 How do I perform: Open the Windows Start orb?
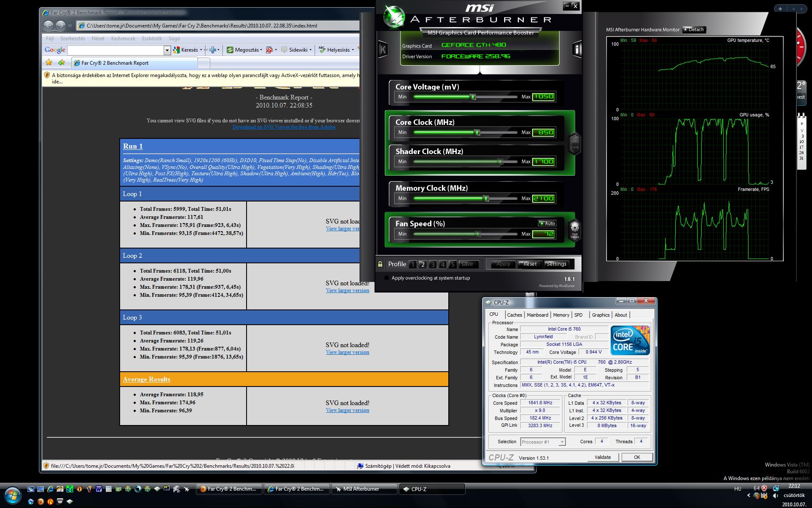click(12, 494)
